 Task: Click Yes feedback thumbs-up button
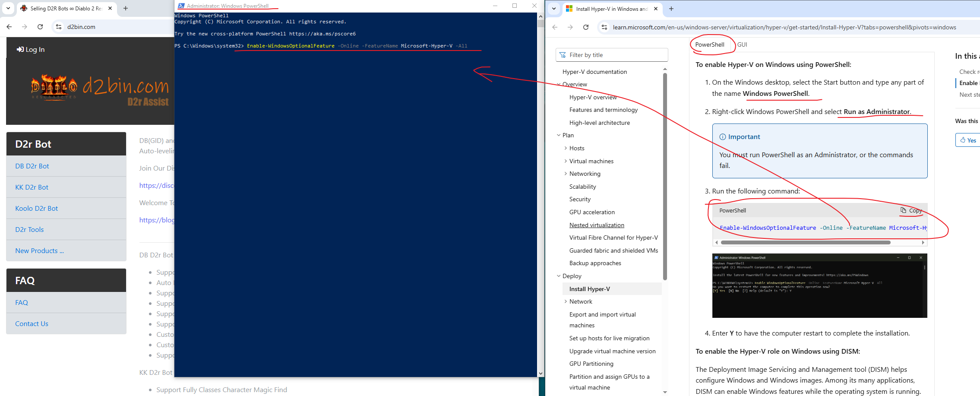[x=967, y=140]
